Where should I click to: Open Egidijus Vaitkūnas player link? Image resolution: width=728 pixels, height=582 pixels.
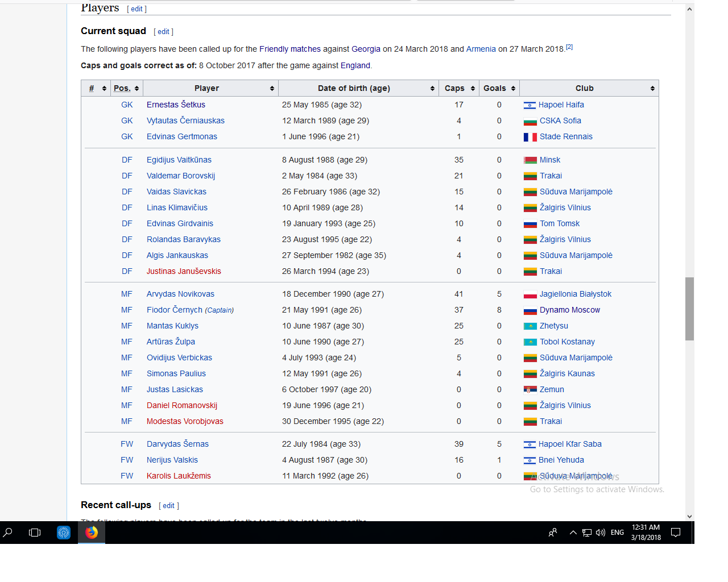click(179, 160)
